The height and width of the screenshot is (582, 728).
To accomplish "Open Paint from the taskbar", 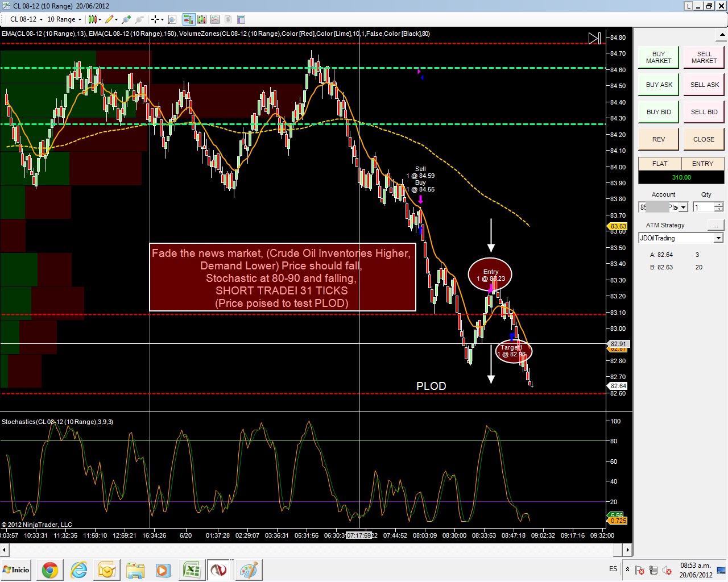I will [248, 570].
